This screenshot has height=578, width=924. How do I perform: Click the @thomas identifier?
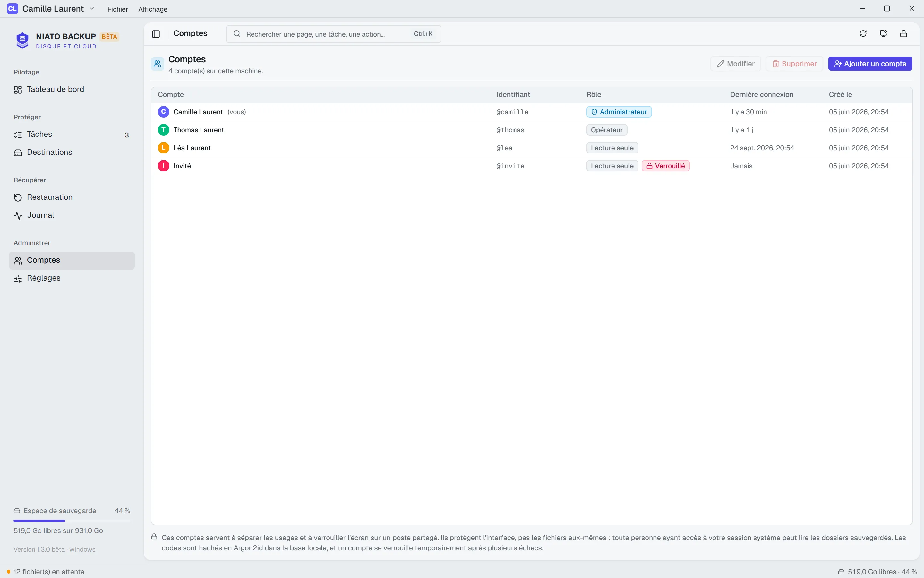tap(510, 130)
